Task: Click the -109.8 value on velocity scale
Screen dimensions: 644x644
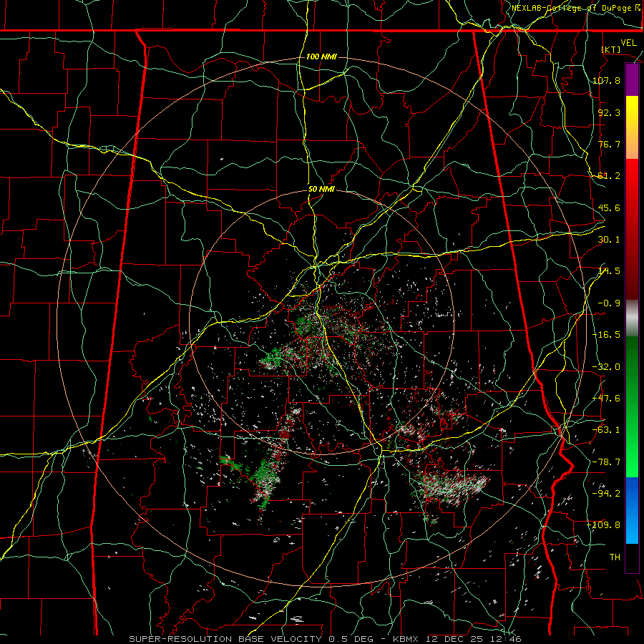Action: 604,525
